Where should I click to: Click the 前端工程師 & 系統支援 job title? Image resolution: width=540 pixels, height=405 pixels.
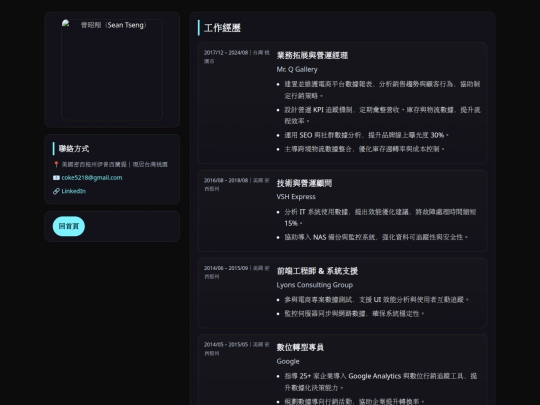(317, 271)
